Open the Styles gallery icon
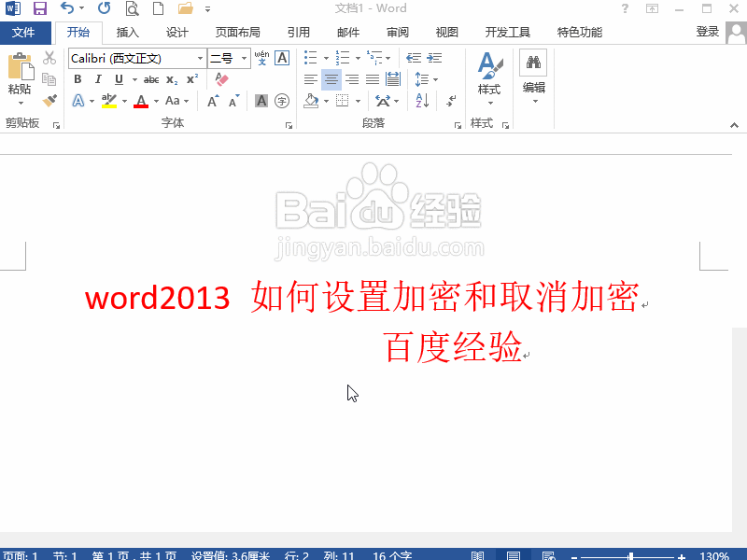747x560 pixels. pyautogui.click(x=489, y=66)
